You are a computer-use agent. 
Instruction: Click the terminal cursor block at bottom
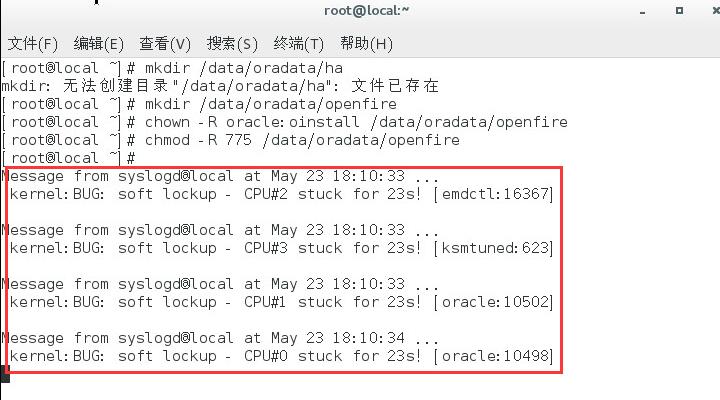pyautogui.click(x=5, y=373)
